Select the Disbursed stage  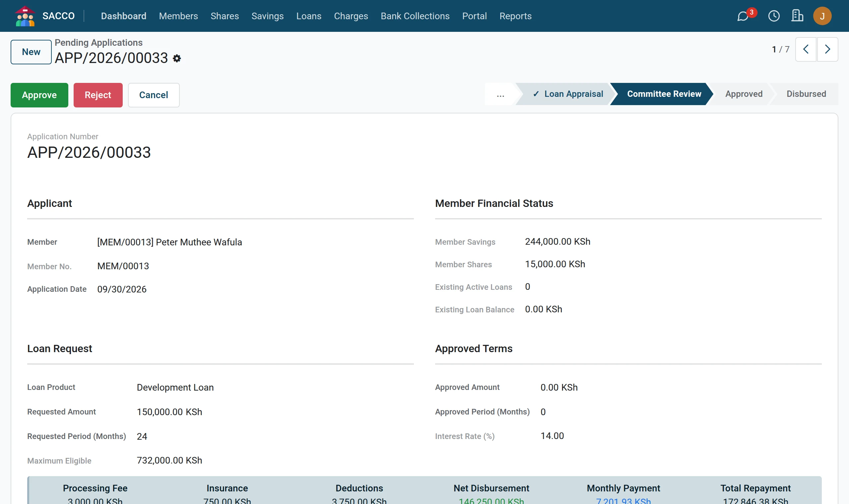point(806,94)
